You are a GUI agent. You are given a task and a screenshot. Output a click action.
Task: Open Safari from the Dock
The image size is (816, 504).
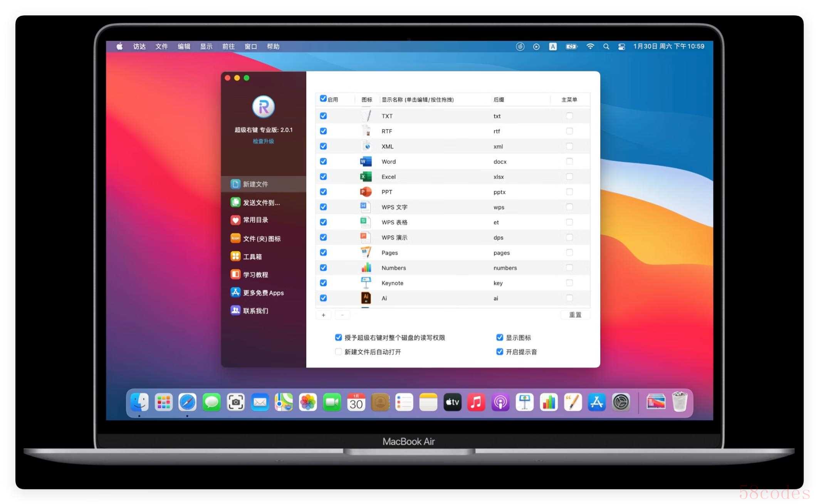click(x=187, y=402)
